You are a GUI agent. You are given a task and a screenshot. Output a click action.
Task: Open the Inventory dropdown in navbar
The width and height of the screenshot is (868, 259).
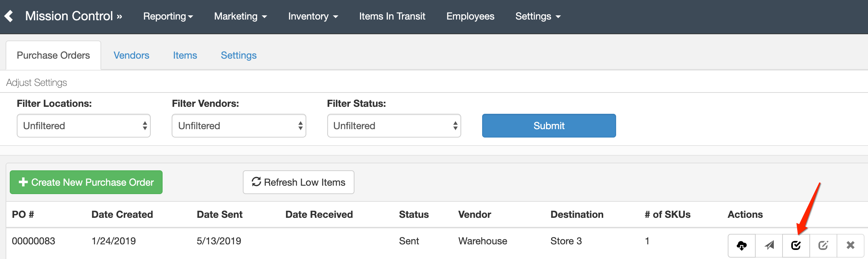click(313, 16)
